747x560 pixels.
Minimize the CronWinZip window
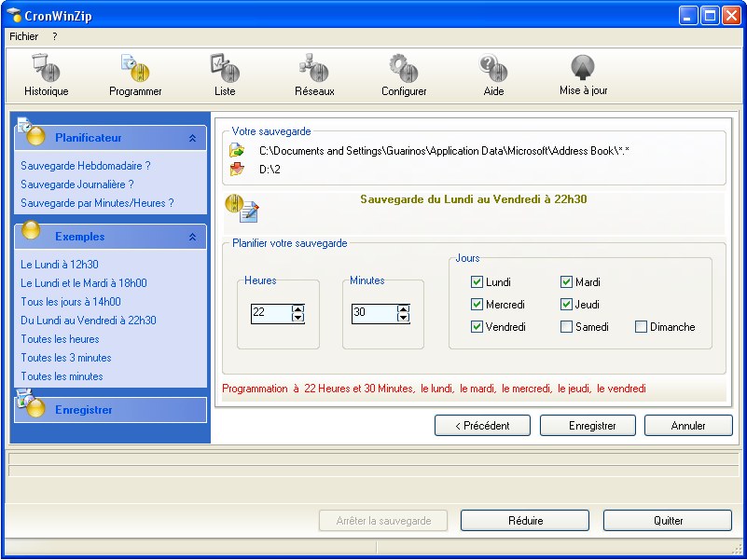pyautogui.click(x=687, y=16)
